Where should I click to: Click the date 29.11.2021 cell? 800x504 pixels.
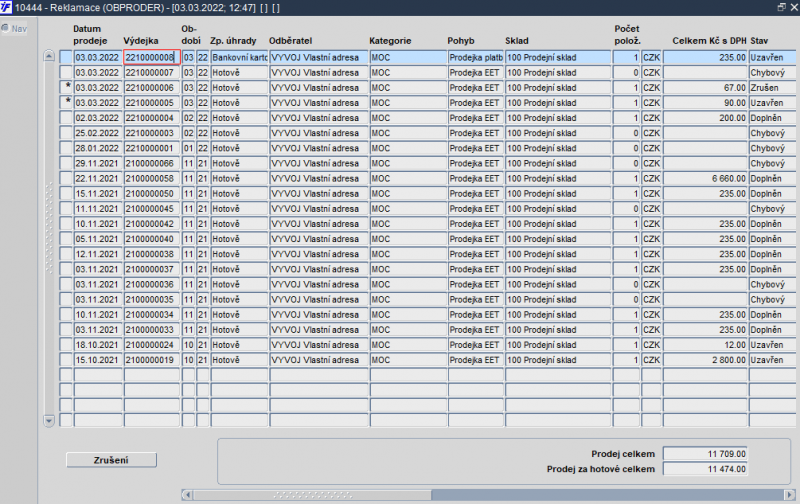click(98, 163)
